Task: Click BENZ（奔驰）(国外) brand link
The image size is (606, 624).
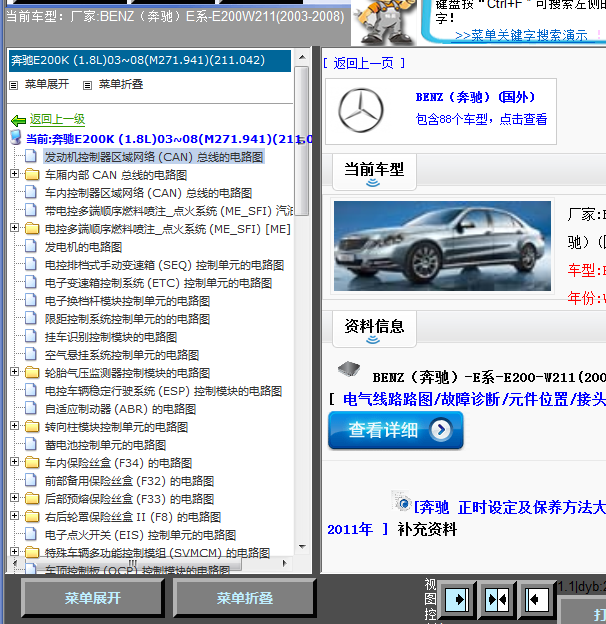Action: (x=475, y=97)
